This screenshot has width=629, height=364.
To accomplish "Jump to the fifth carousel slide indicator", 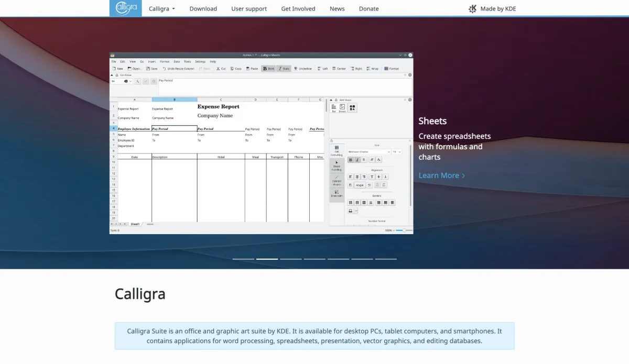I will tap(338, 259).
